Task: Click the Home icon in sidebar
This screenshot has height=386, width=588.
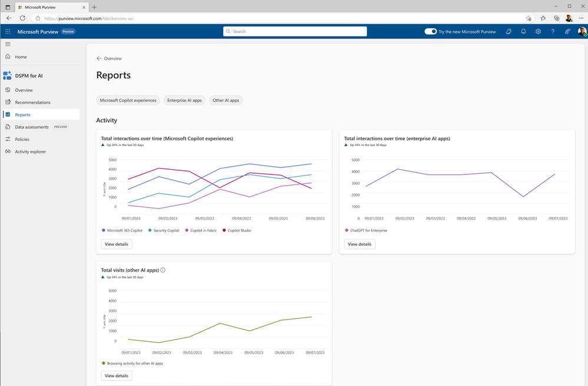Action: pos(8,57)
